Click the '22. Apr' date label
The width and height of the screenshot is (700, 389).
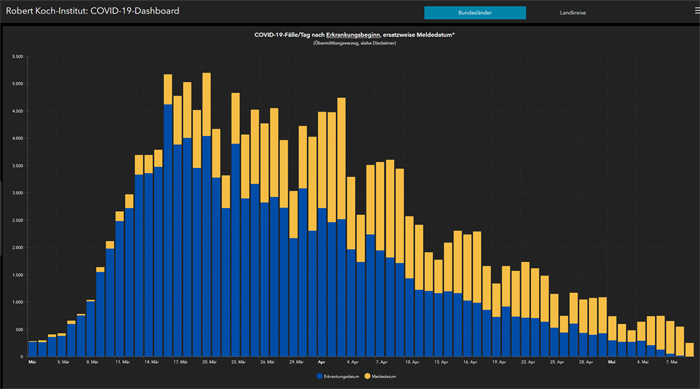(x=528, y=362)
